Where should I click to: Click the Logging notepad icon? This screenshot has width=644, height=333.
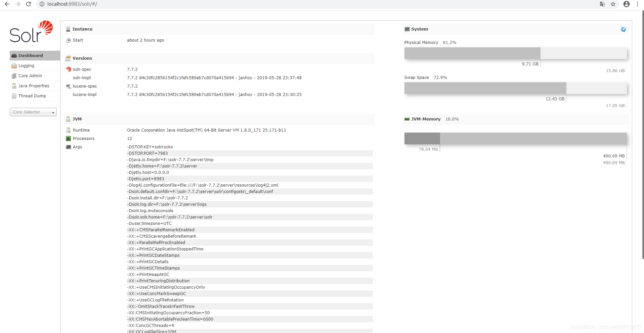click(14, 66)
